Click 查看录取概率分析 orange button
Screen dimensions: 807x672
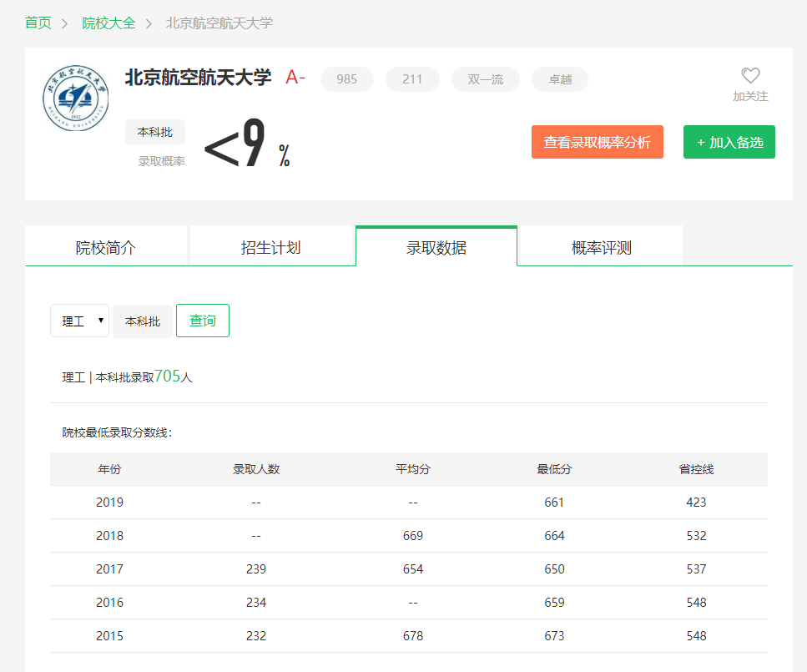pyautogui.click(x=597, y=142)
